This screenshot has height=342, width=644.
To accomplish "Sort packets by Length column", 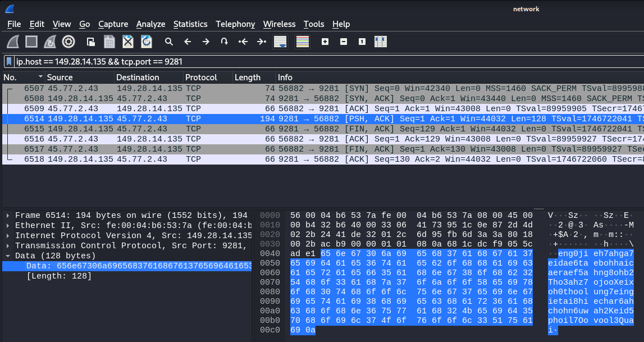I will [254, 77].
